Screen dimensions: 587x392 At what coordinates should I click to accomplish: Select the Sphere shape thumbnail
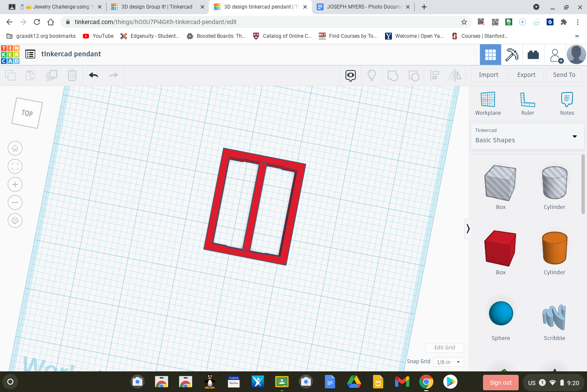[x=501, y=313]
